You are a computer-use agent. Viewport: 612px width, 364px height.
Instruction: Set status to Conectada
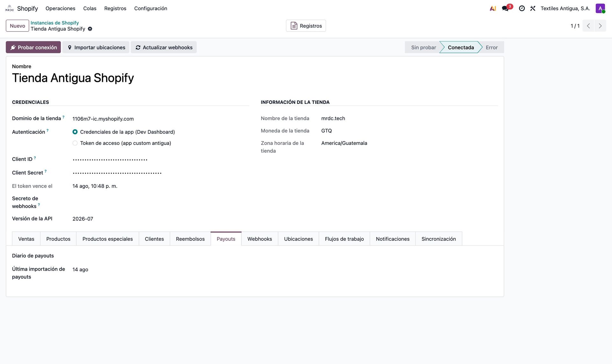(461, 47)
